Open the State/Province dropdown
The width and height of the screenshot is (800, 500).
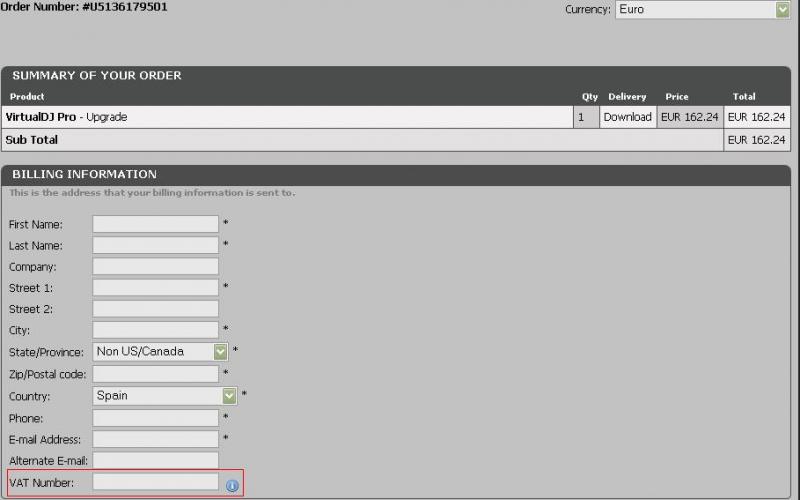(x=160, y=352)
